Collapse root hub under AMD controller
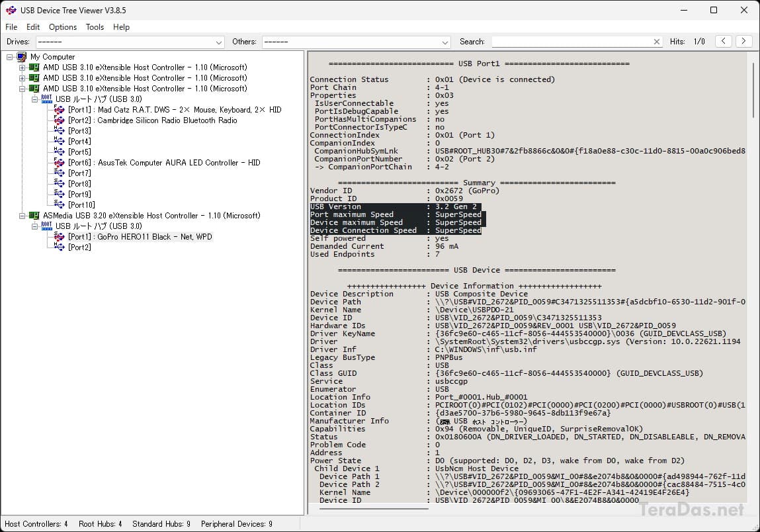Viewport: 760px width, 532px height. point(35,99)
